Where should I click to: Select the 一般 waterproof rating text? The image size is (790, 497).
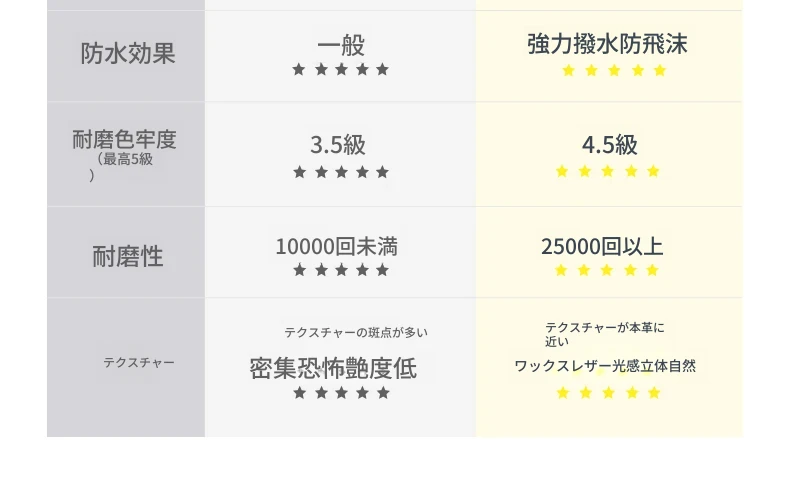(x=341, y=45)
